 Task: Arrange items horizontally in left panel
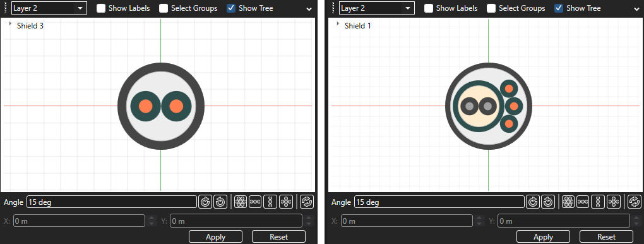(x=255, y=202)
